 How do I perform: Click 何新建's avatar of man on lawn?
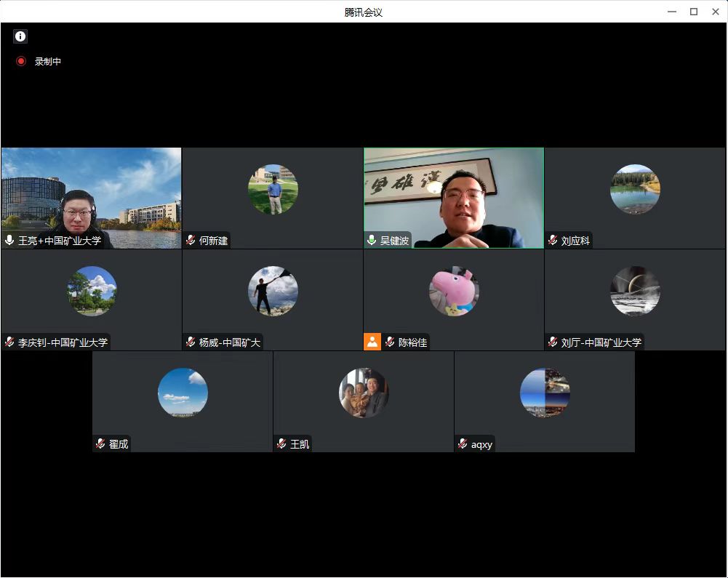[273, 189]
